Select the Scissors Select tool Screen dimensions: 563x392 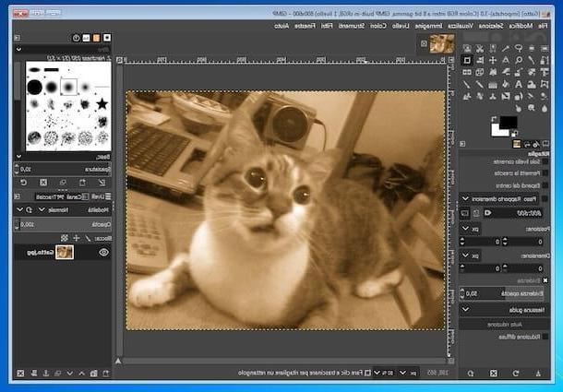480,49
